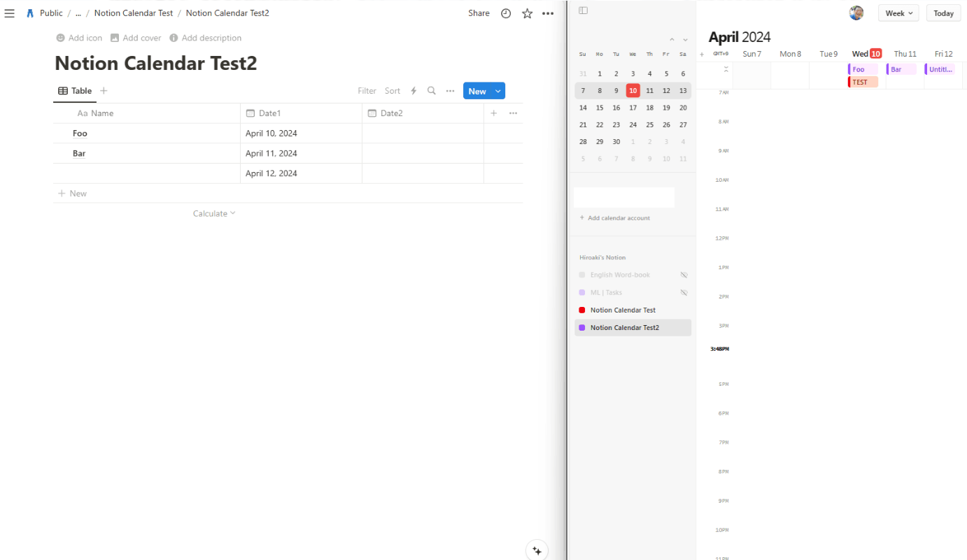Open Sort in database toolbar

[x=393, y=91]
